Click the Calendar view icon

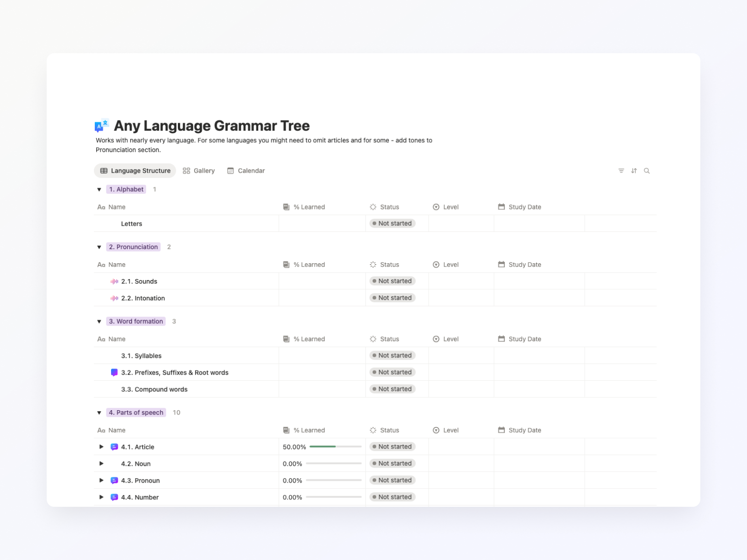231,171
